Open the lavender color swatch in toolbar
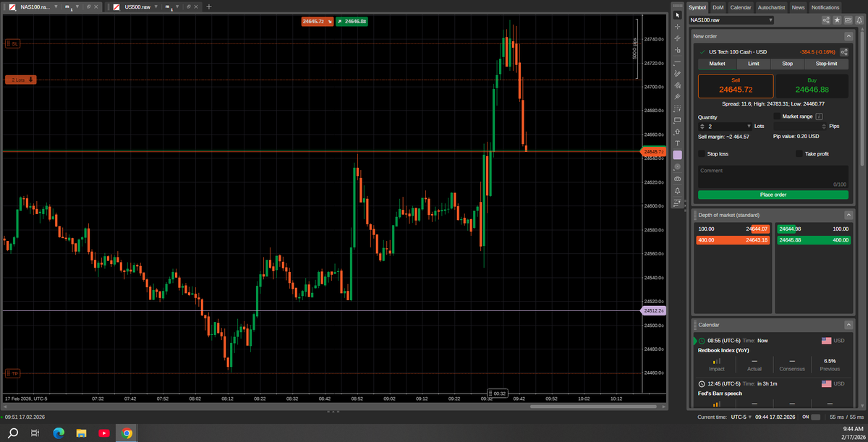 tap(677, 155)
